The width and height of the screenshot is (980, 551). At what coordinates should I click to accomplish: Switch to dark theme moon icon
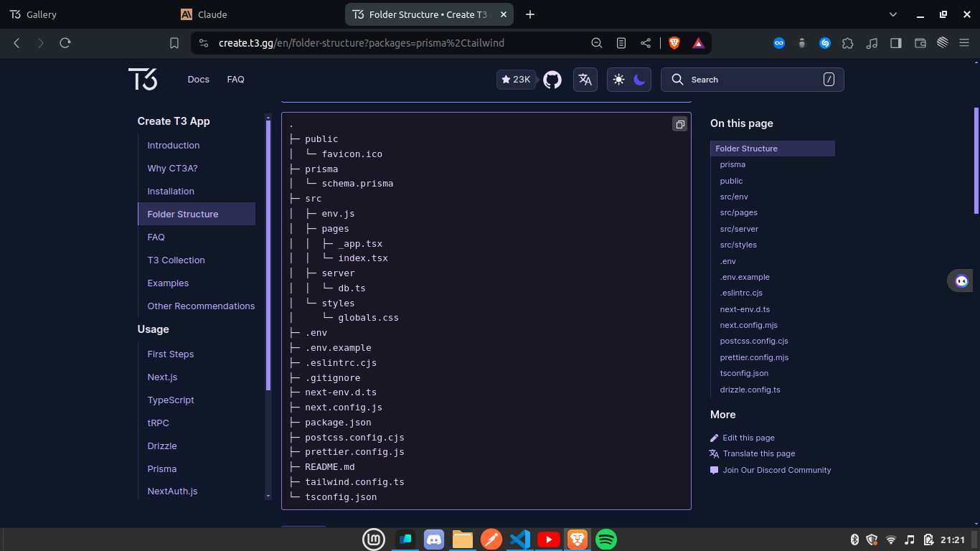tap(639, 80)
